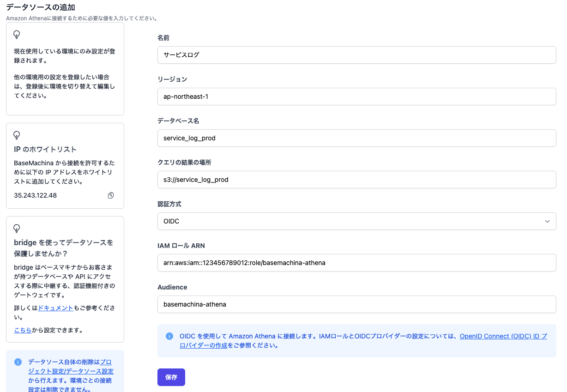Click the bridge を使ってデータソースを保護しませんか heading
Screen dimensions: 567x392
[x=63, y=248]
